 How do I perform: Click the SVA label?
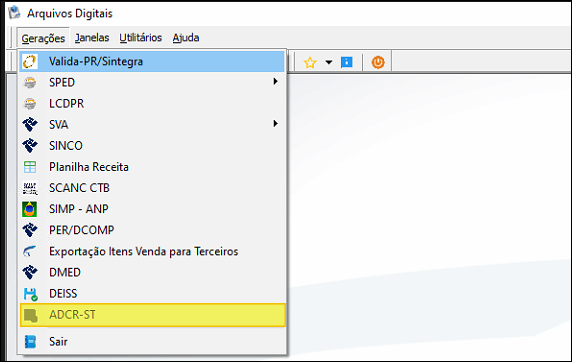pos(59,124)
